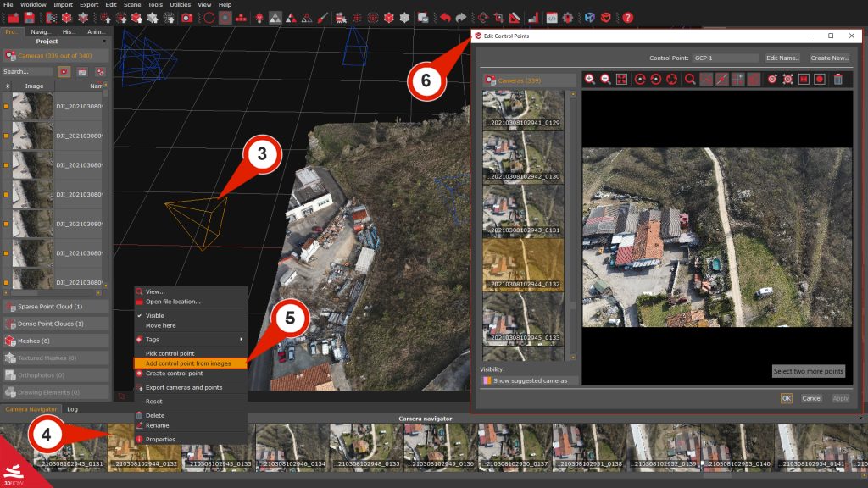Select thumbnail 210308102948_0135 in Camera navigator

click(366, 447)
